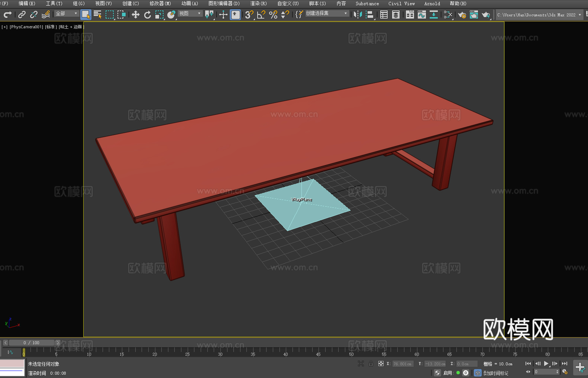The width and height of the screenshot is (588, 378).
Task: Click 添加时间标记 time tag
Action: pyautogui.click(x=495, y=373)
